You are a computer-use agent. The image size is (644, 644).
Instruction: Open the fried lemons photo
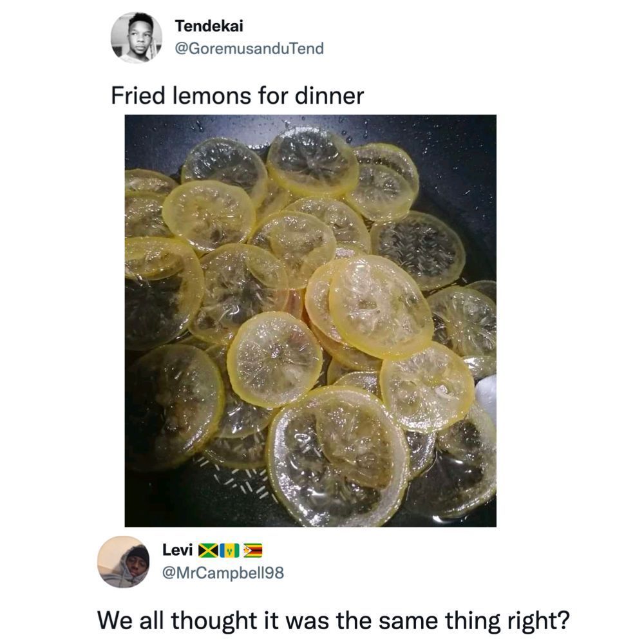310,320
